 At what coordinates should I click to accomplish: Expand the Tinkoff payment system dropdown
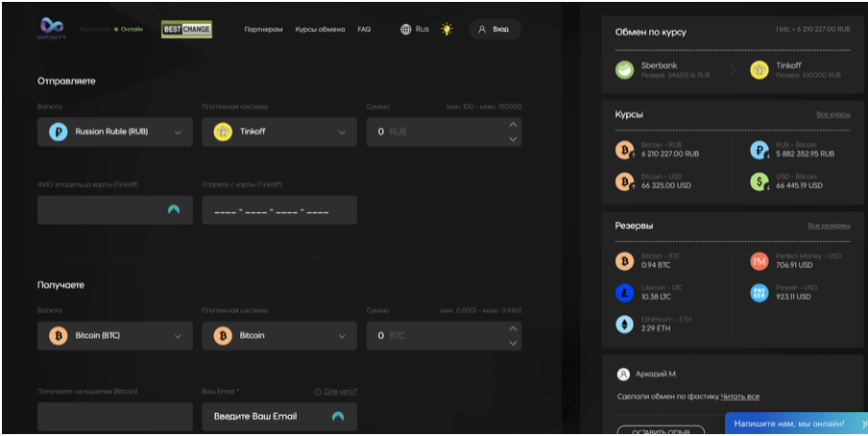[x=278, y=133]
